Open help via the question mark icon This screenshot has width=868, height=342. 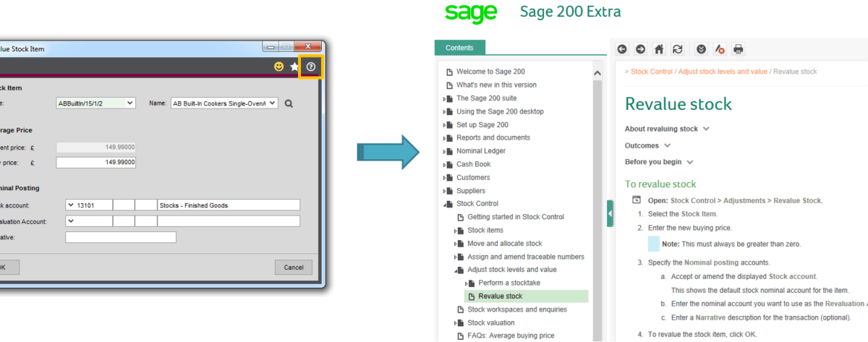[x=311, y=67]
